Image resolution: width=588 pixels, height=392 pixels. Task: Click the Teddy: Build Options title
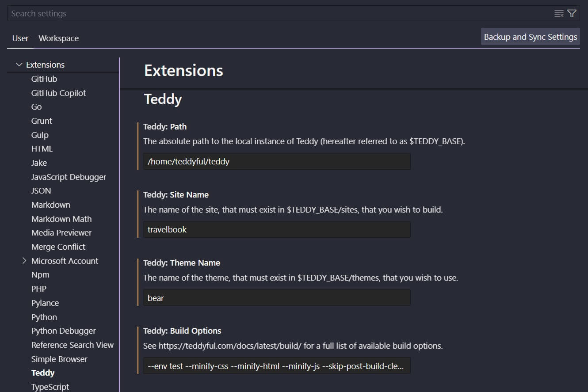tap(182, 331)
